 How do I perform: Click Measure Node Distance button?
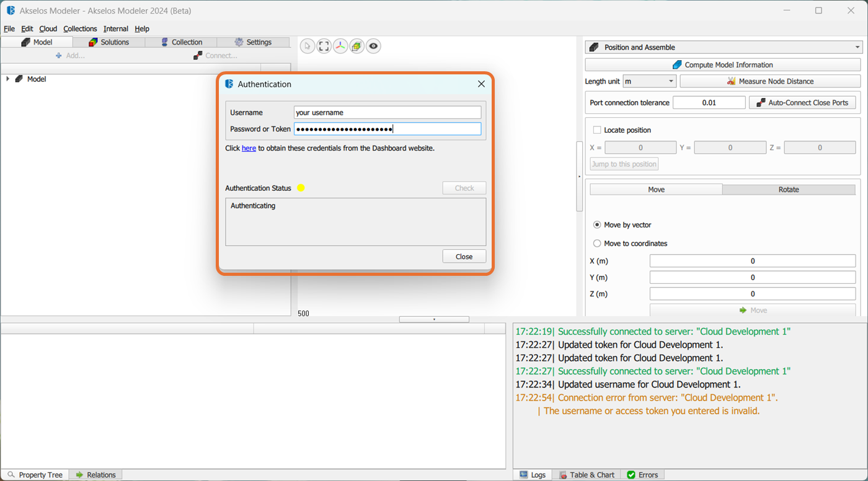[770, 81]
